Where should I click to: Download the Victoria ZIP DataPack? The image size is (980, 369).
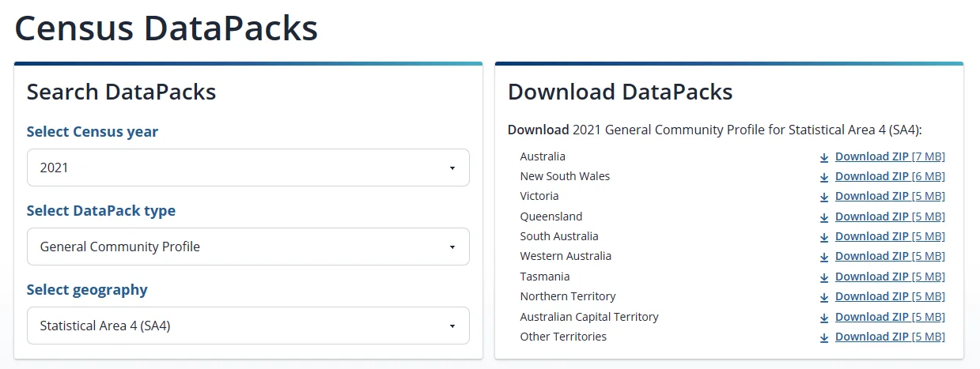[889, 196]
